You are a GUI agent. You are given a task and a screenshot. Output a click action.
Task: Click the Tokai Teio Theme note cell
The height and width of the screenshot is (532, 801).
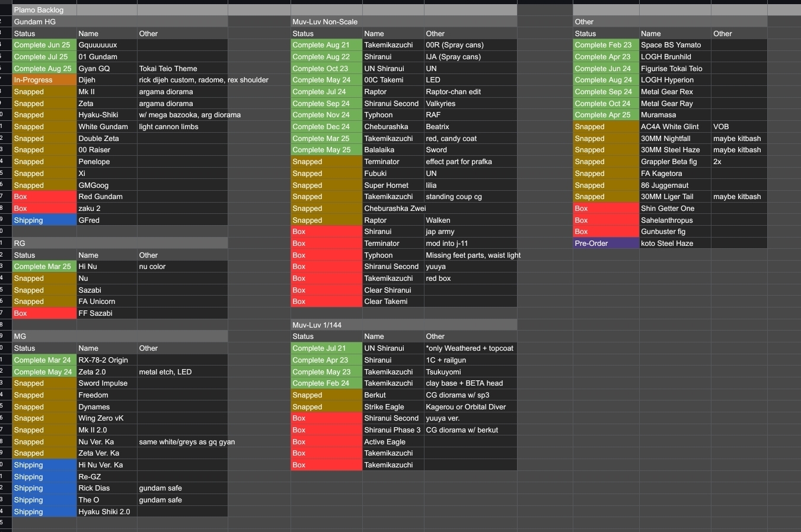183,69
